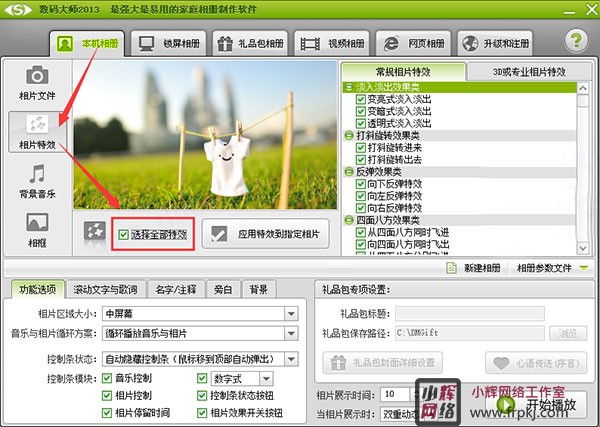Open the 相片文件 camera icon

(x=37, y=75)
